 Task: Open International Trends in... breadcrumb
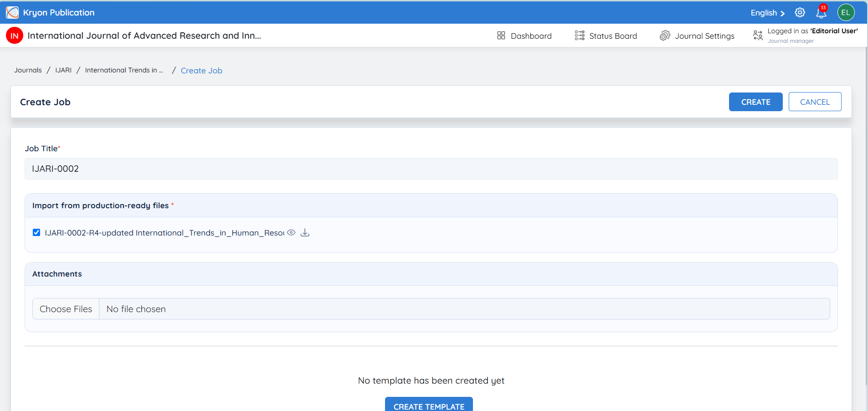click(124, 70)
